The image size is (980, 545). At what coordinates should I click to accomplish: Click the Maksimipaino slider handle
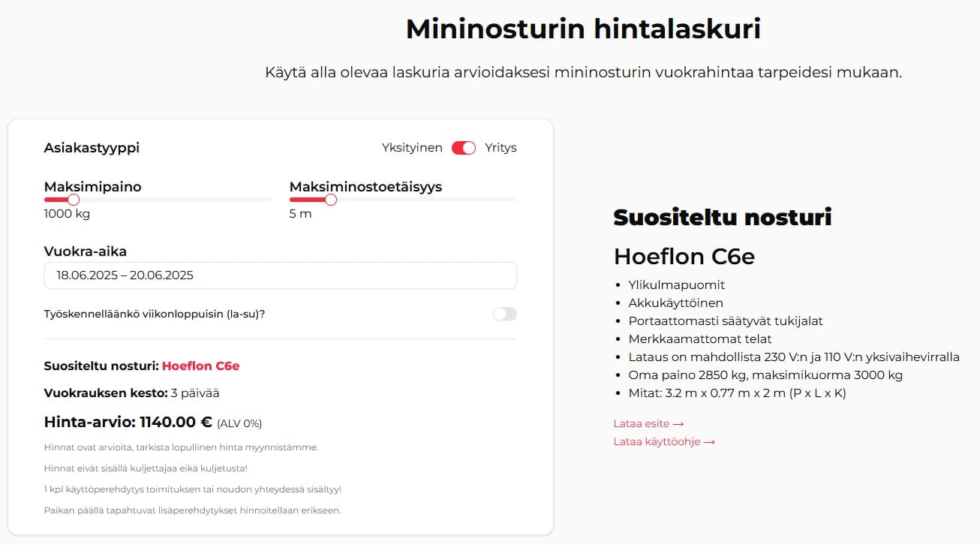(74, 200)
